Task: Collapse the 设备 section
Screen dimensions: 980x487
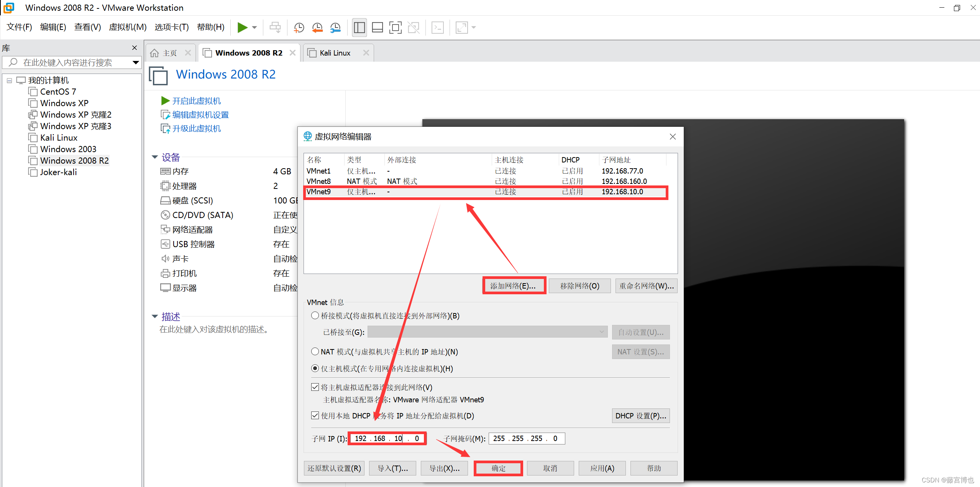Action: coord(155,157)
